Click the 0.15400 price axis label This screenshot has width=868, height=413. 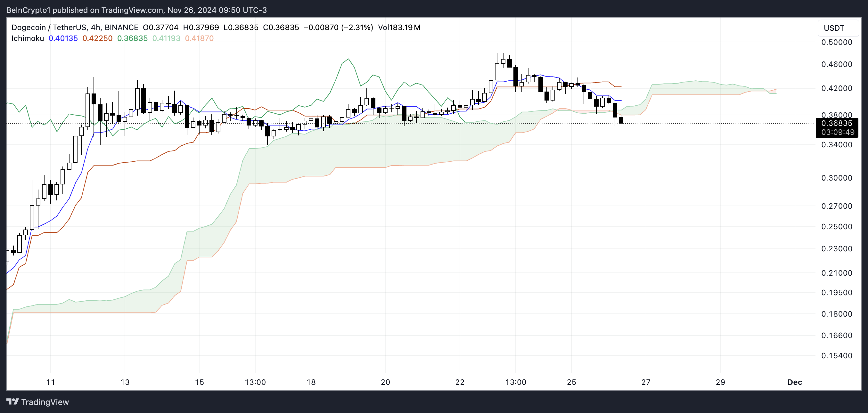coord(836,355)
